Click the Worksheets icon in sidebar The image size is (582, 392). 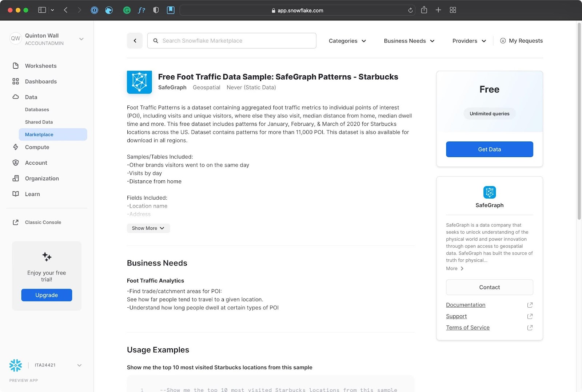(16, 66)
